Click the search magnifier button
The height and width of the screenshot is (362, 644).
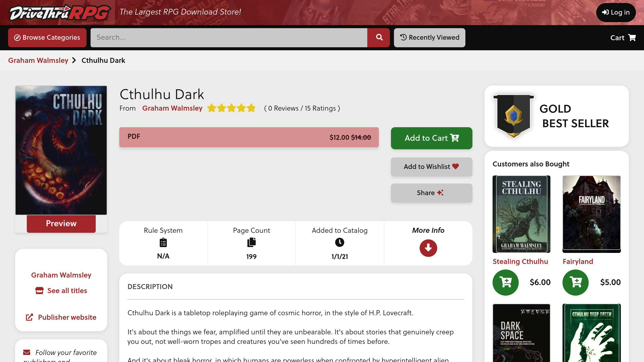(x=379, y=37)
